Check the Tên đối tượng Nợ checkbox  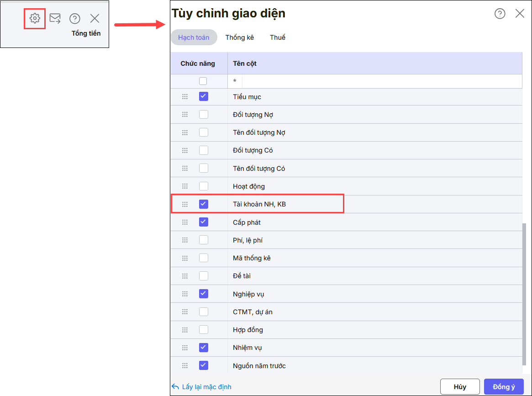tap(204, 132)
